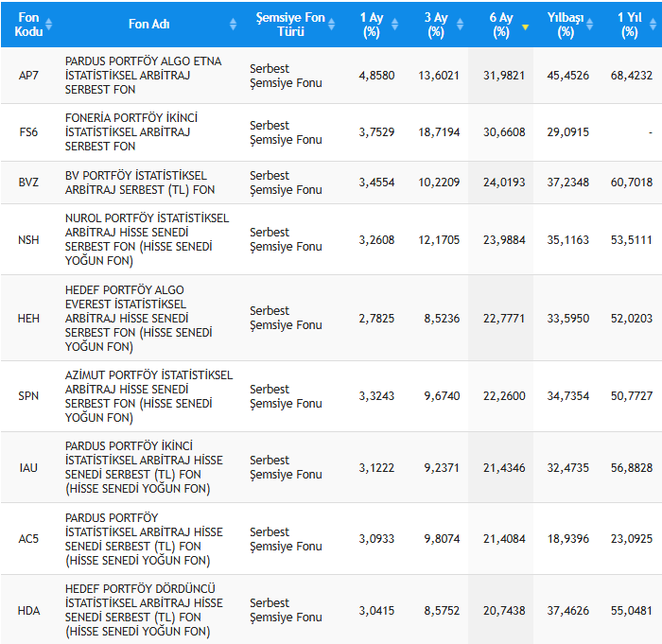662x644 pixels.
Task: Sort by 1 Yıl (%) arrows icon
Action: 653,24
